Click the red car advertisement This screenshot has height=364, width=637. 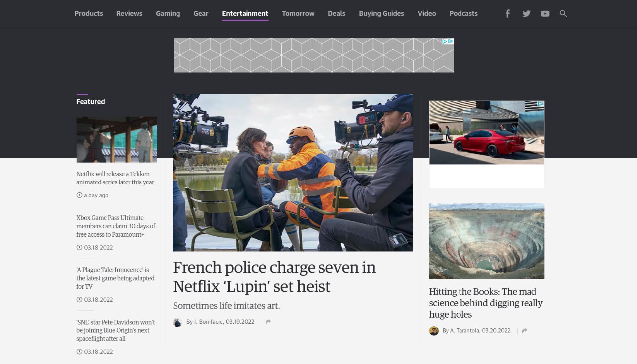487,132
